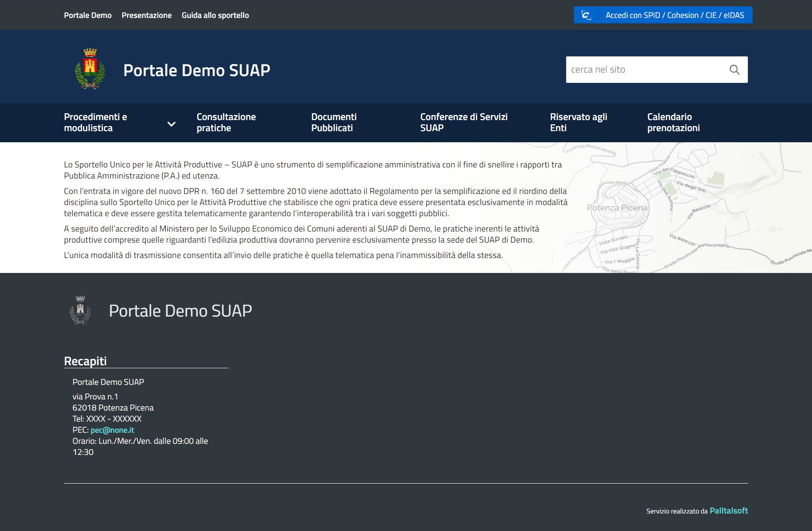Image resolution: width=812 pixels, height=531 pixels.
Task: Open Guida allo sportello link
Action: 215,15
